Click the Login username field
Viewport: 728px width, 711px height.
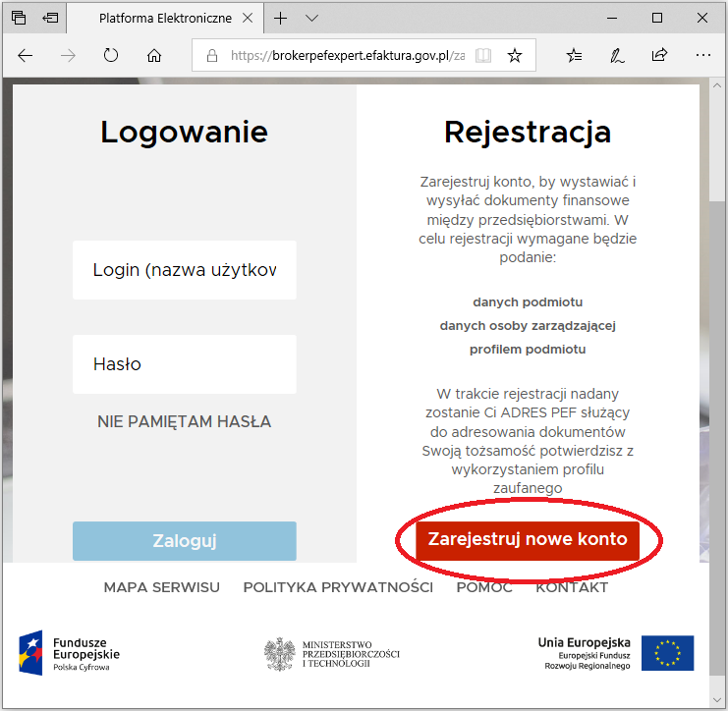point(185,270)
